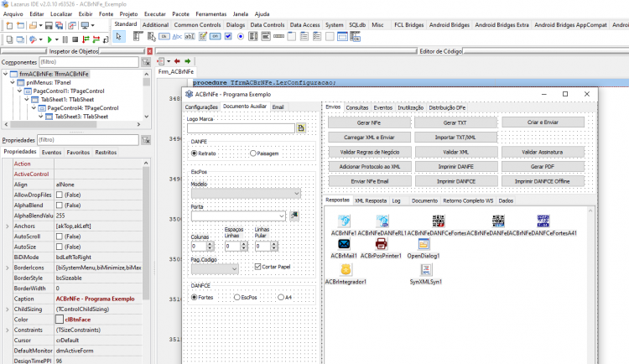Select the OpenDialog1 component icon
The height and width of the screenshot is (364, 629).
click(424, 243)
